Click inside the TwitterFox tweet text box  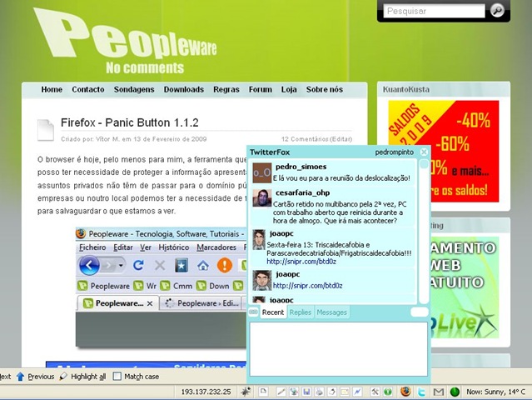339,348
